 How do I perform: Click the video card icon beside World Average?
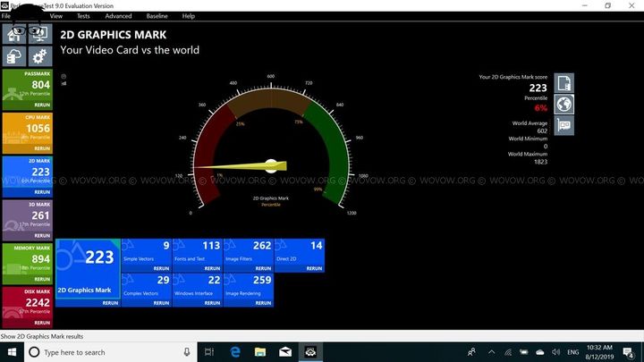pyautogui.click(x=564, y=125)
